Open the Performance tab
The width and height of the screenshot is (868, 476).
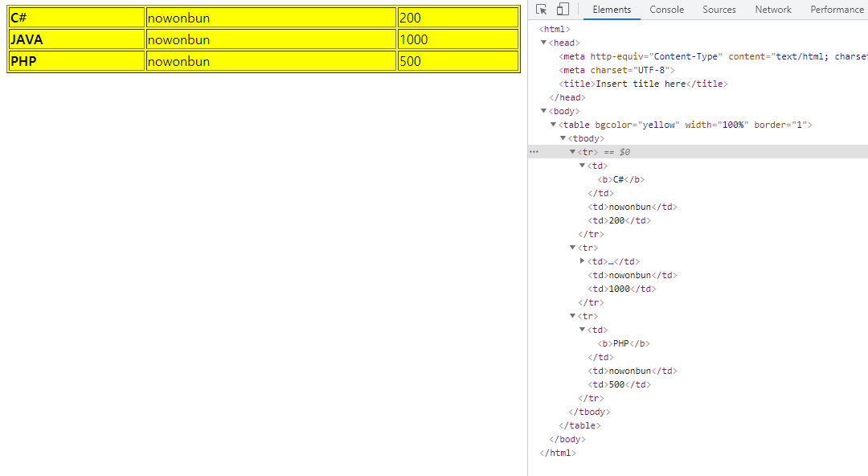coord(837,10)
